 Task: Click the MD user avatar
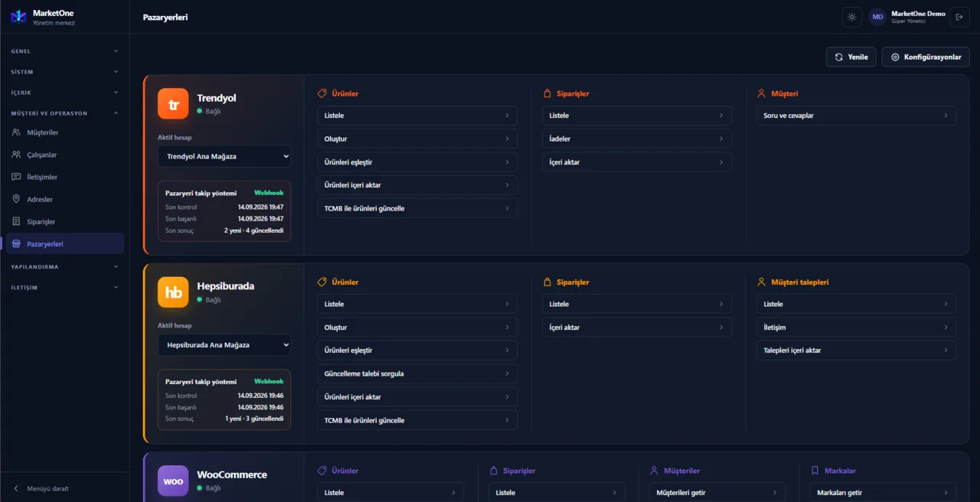pyautogui.click(x=877, y=17)
